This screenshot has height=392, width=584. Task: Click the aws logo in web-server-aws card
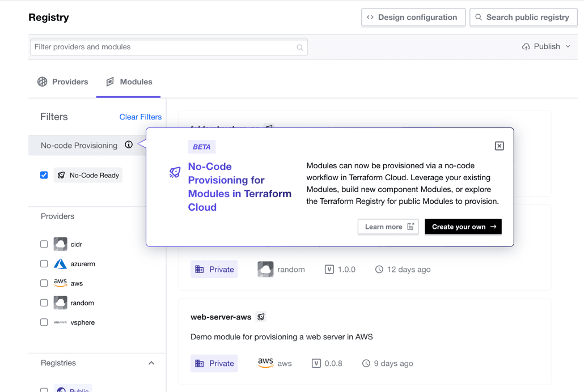(x=265, y=363)
